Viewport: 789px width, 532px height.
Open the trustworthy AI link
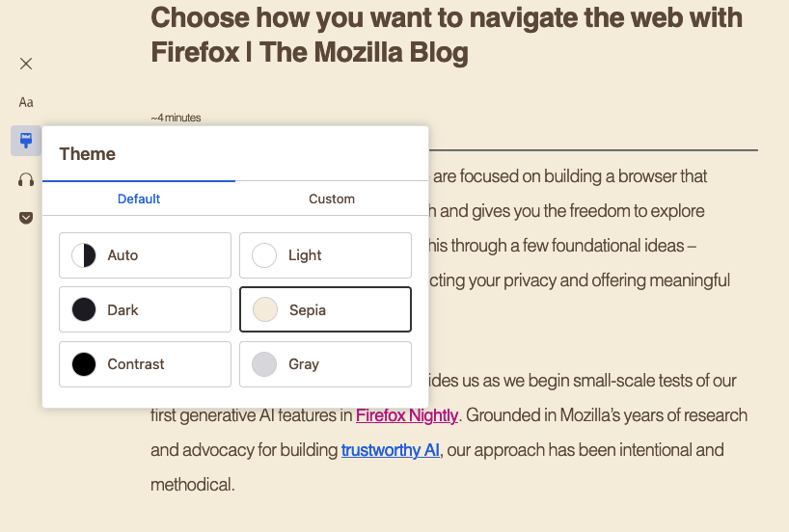(390, 450)
